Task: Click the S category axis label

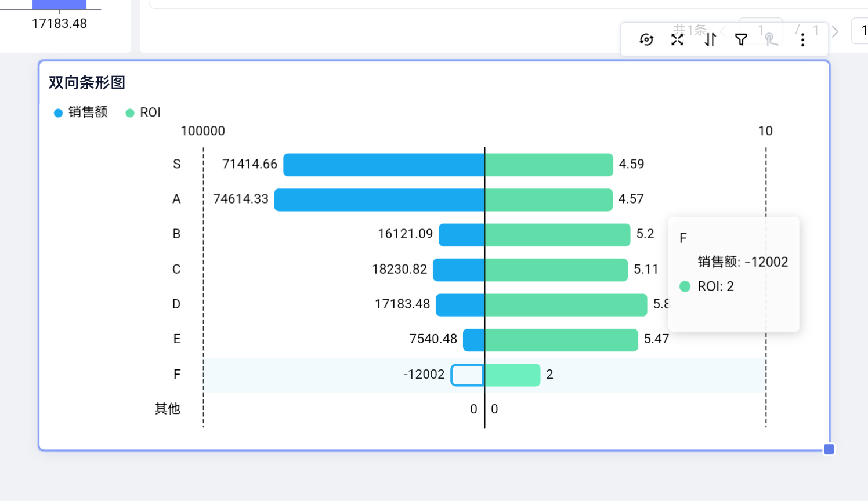Action: [x=177, y=164]
